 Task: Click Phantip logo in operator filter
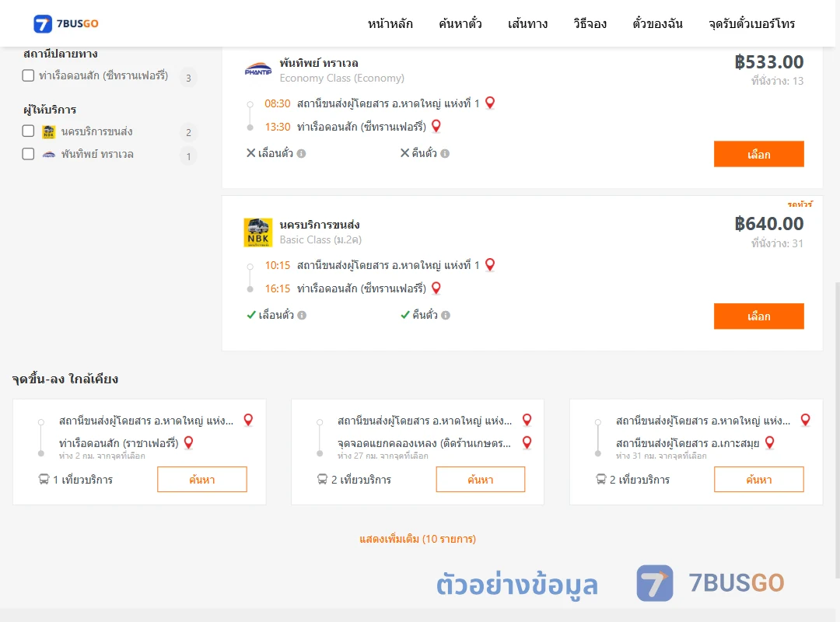[x=49, y=154]
